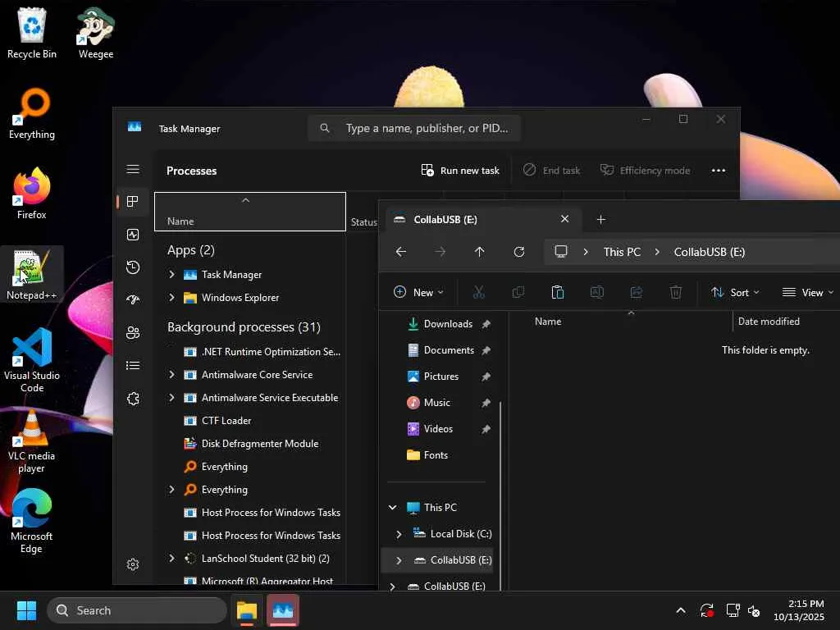Select Disk Defragmenter Module process
Image resolution: width=840 pixels, height=630 pixels.
tap(250, 444)
